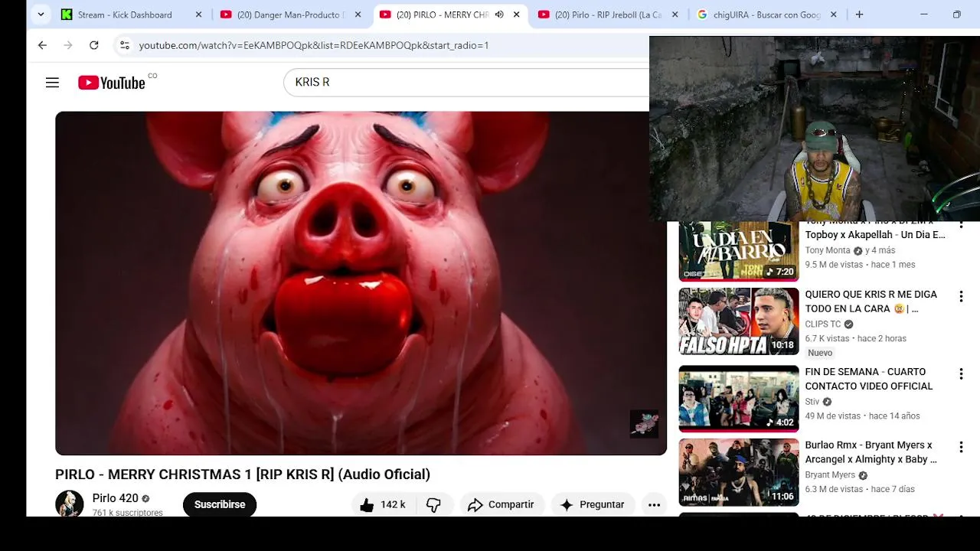Minimize the browser window
Screen dimensions: 980x551
[923, 15]
